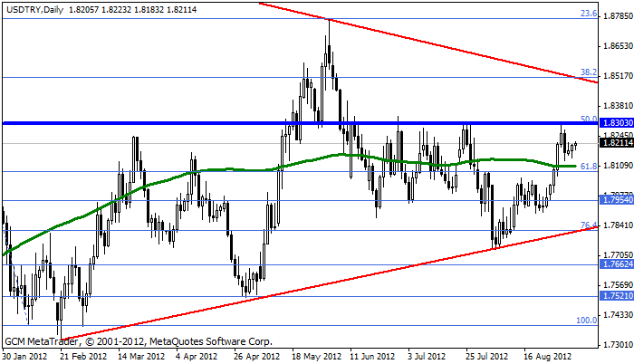Click the 30 Jan 2012 date label
The height and width of the screenshot is (364, 634).
[24, 357]
